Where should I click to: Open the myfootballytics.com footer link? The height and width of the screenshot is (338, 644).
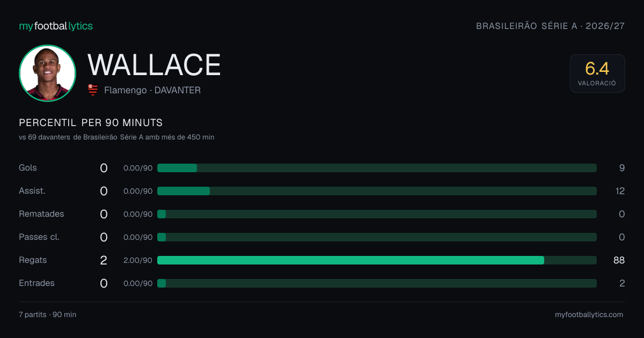[589, 315]
